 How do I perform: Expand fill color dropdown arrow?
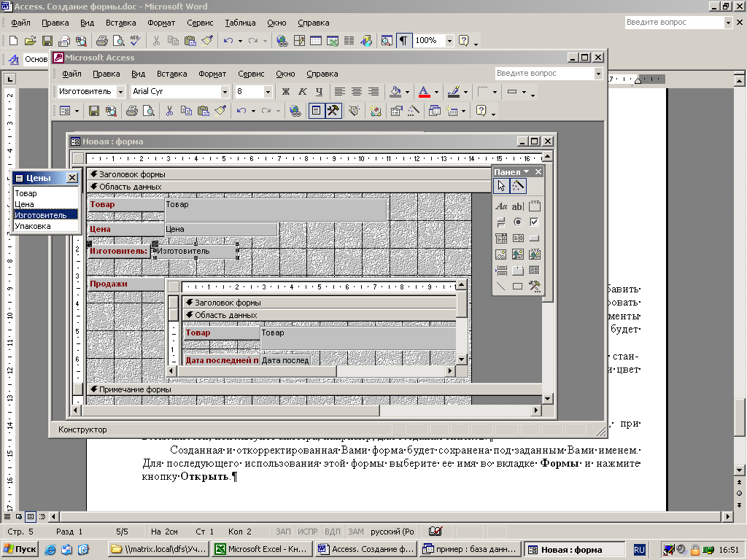click(407, 91)
